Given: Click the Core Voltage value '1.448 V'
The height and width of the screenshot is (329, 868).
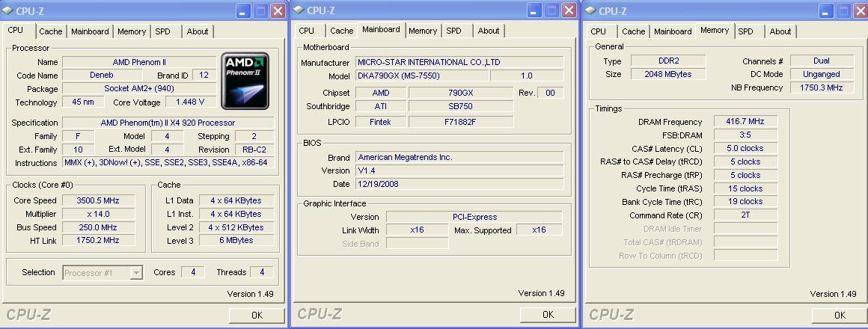Looking at the screenshot, I should pos(189,102).
